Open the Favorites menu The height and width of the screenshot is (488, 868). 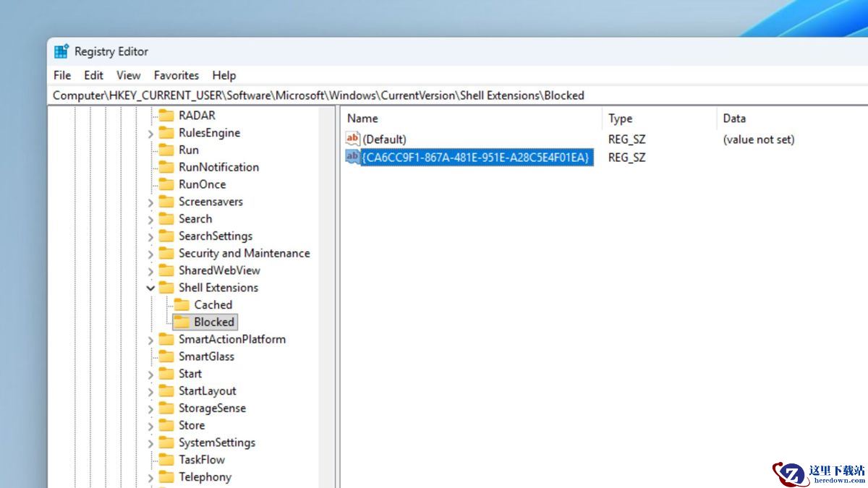(x=176, y=75)
